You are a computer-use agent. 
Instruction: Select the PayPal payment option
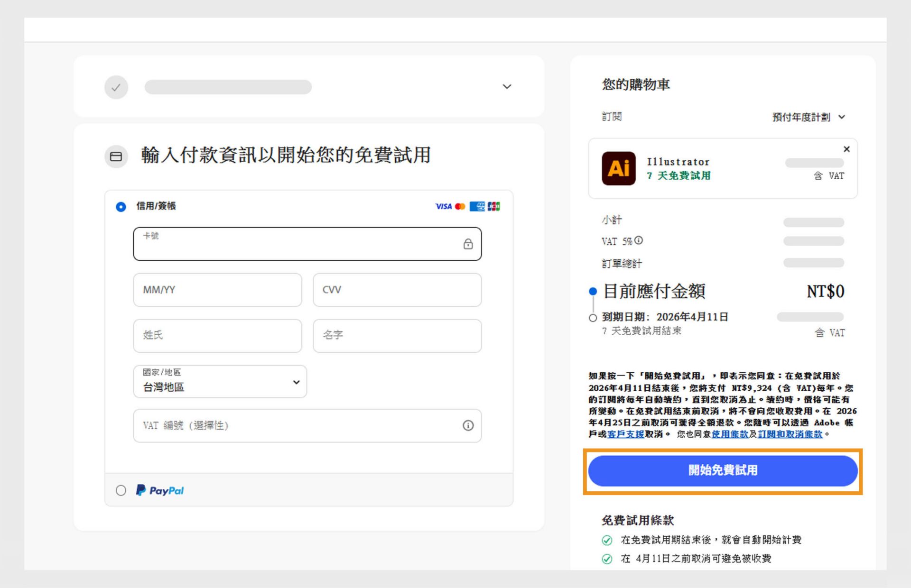coord(120,490)
